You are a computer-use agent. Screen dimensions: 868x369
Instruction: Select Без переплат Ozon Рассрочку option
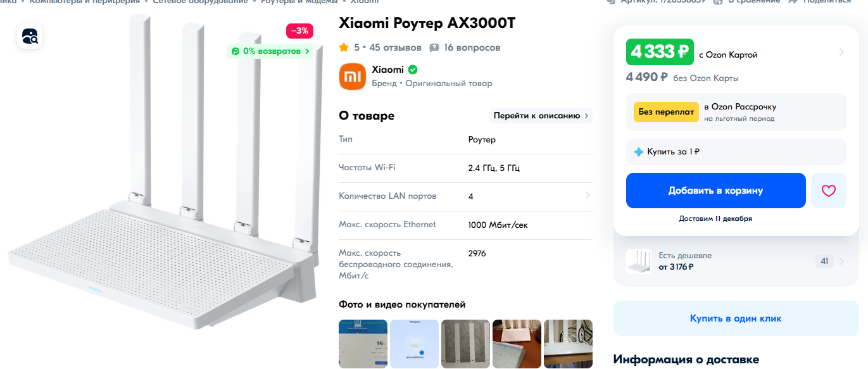(736, 112)
